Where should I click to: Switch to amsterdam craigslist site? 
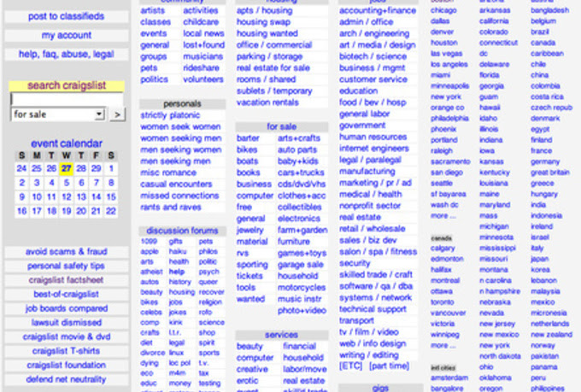coord(449,378)
